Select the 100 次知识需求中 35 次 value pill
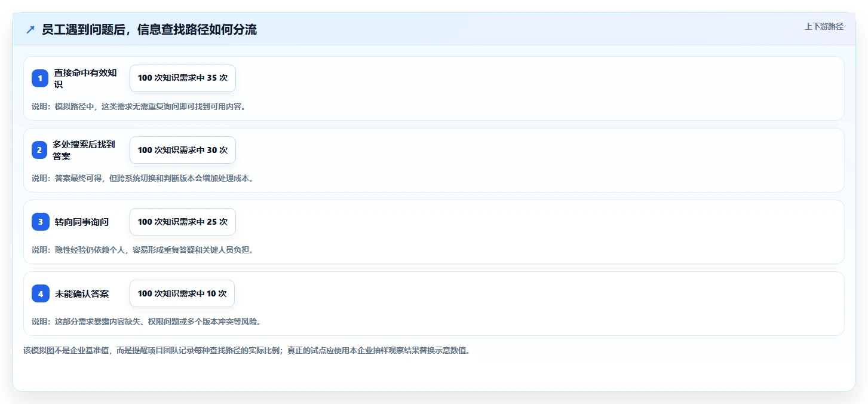Screen dimensions: 868x404 183,78
